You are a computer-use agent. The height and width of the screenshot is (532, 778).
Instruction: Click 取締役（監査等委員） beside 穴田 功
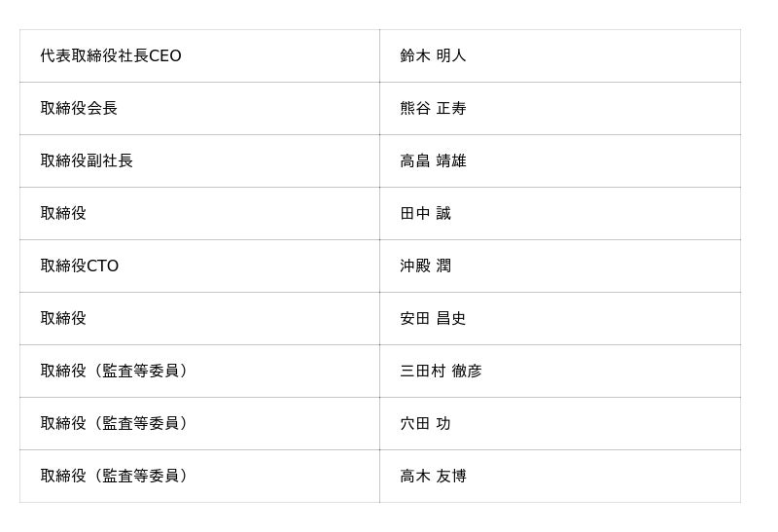pos(117,424)
